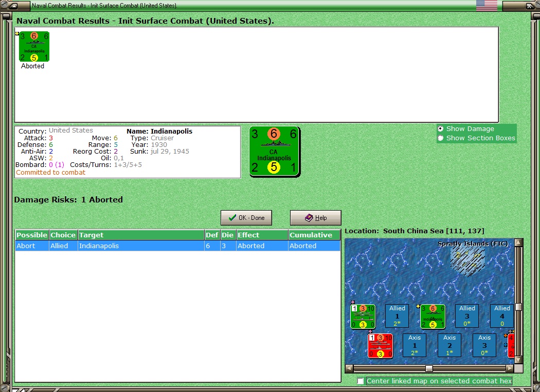Click the Allied 4 section box
The image size is (540, 392).
pyautogui.click(x=502, y=316)
